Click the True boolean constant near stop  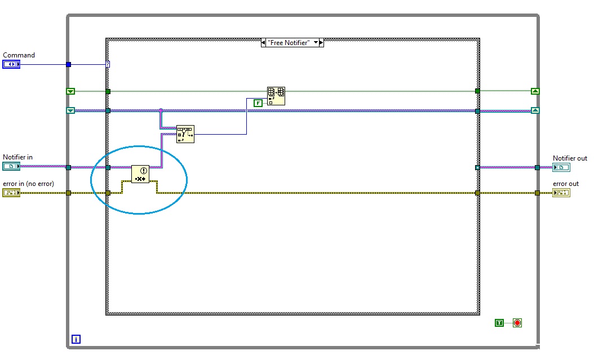tap(499, 323)
